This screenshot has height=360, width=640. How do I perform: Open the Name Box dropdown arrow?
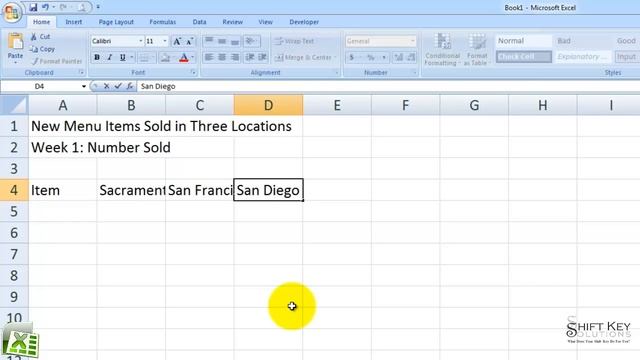tap(84, 87)
